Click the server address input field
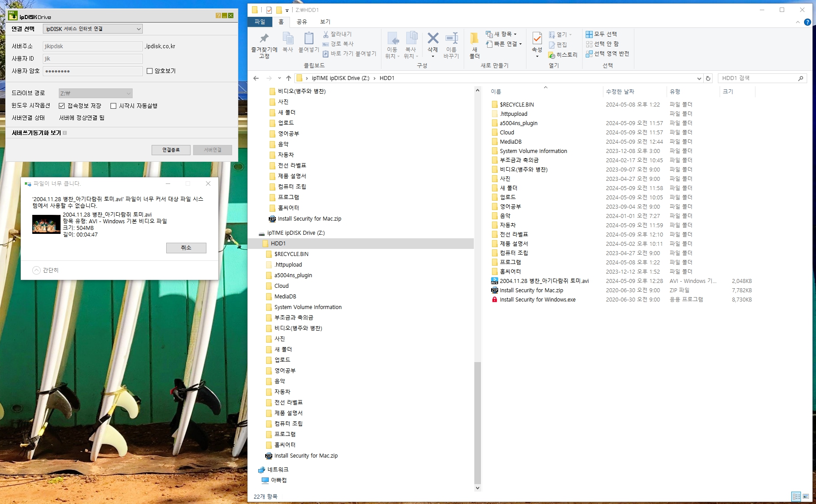Image resolution: width=816 pixels, height=504 pixels. (x=93, y=46)
